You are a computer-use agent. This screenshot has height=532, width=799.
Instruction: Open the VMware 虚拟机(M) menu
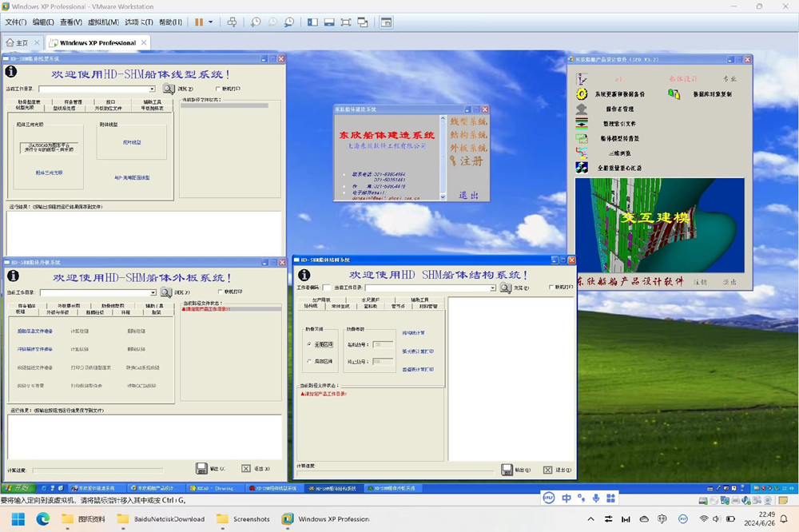tap(103, 22)
